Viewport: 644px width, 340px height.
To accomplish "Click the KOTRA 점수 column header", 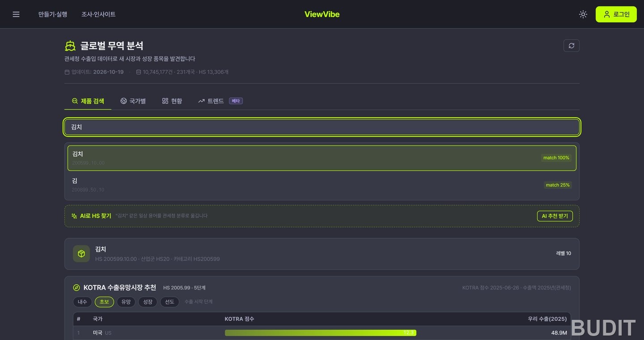I will click(239, 319).
